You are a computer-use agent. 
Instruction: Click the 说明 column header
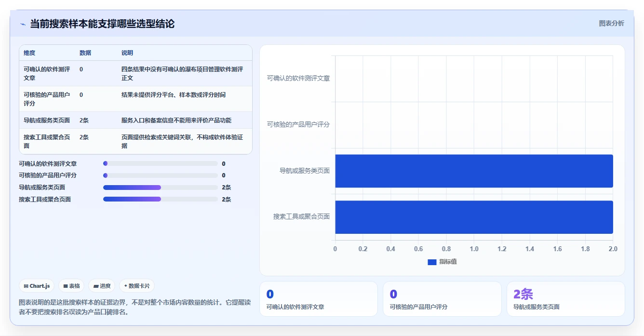(127, 53)
